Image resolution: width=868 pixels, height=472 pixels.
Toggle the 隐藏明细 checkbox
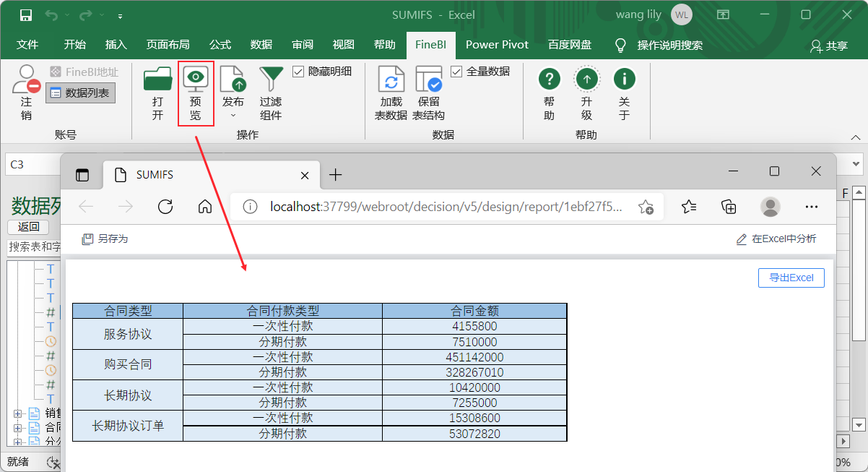pos(298,72)
